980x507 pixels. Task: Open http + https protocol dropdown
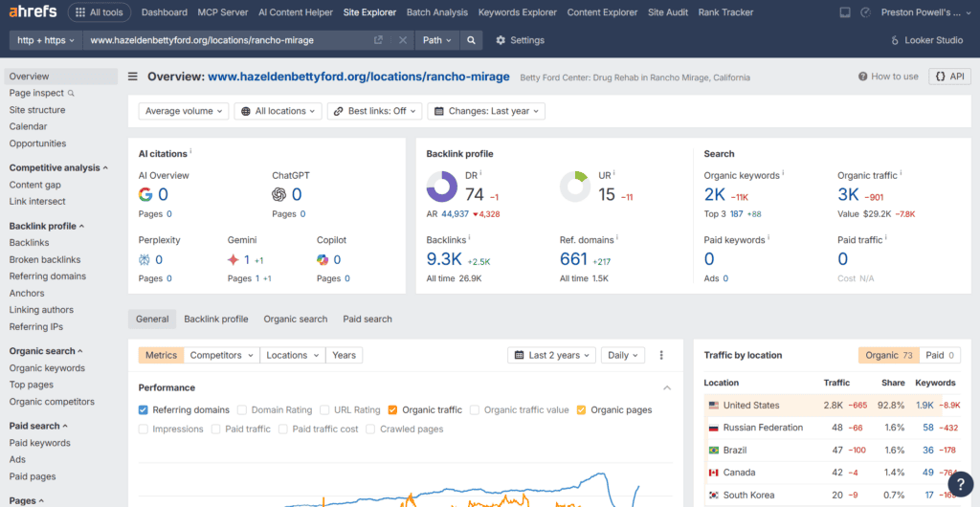click(x=46, y=40)
